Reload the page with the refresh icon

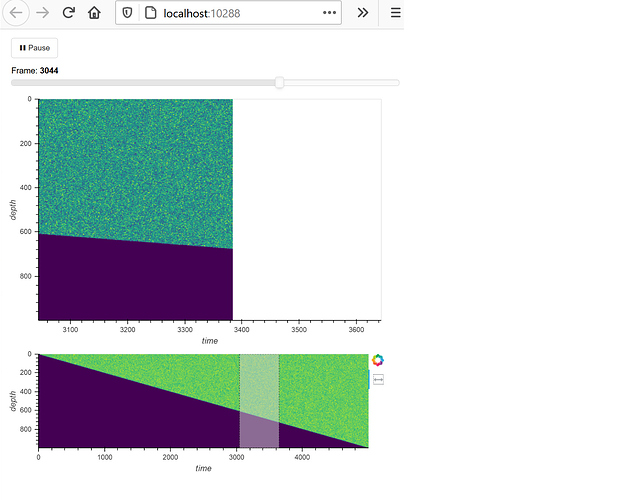[68, 13]
